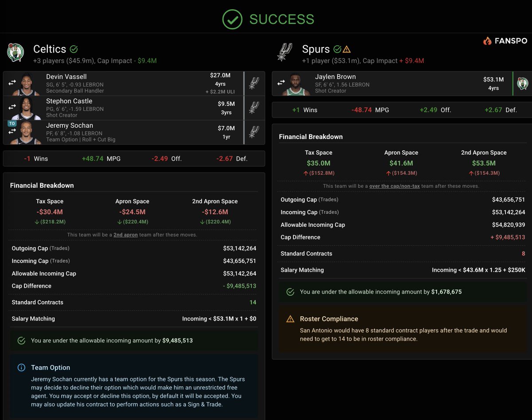Click '+ $2.2M ULI' on Vassell row

(x=220, y=92)
